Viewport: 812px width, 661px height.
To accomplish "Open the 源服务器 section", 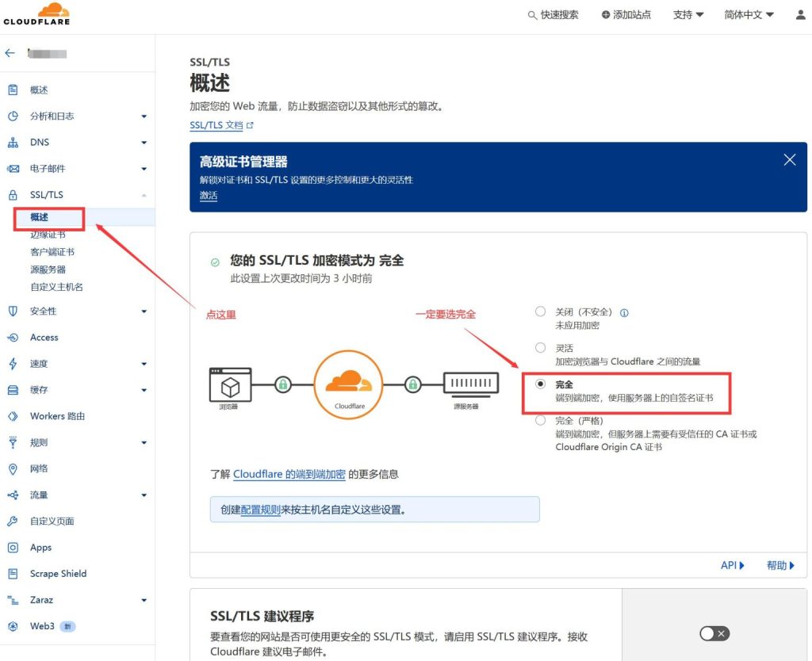I will pos(48,268).
